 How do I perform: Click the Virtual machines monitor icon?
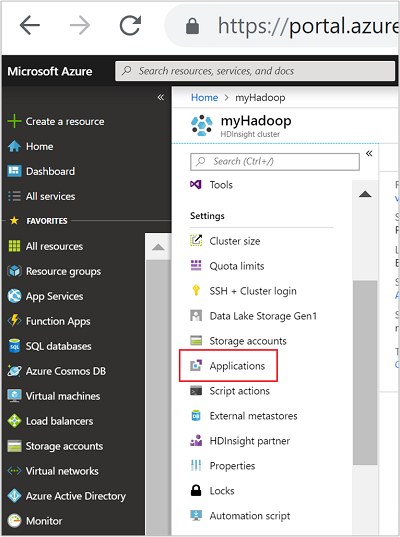(14, 396)
